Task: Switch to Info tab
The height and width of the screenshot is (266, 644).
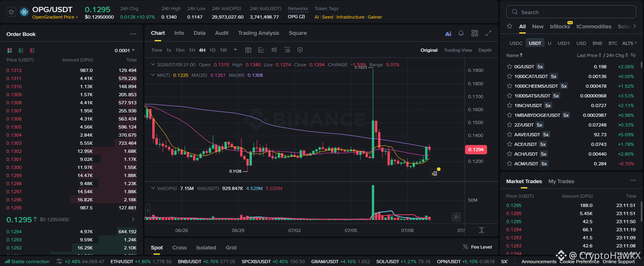Action: pos(179,33)
